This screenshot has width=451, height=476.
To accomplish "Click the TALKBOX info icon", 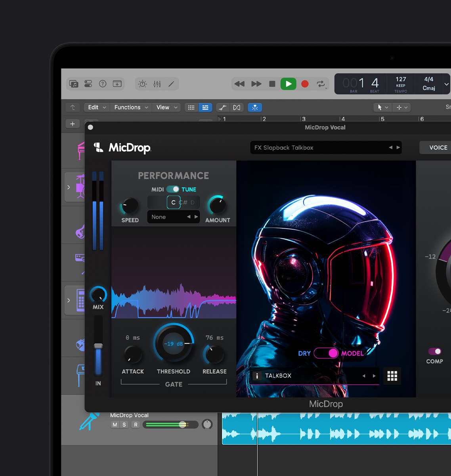I will tap(257, 376).
